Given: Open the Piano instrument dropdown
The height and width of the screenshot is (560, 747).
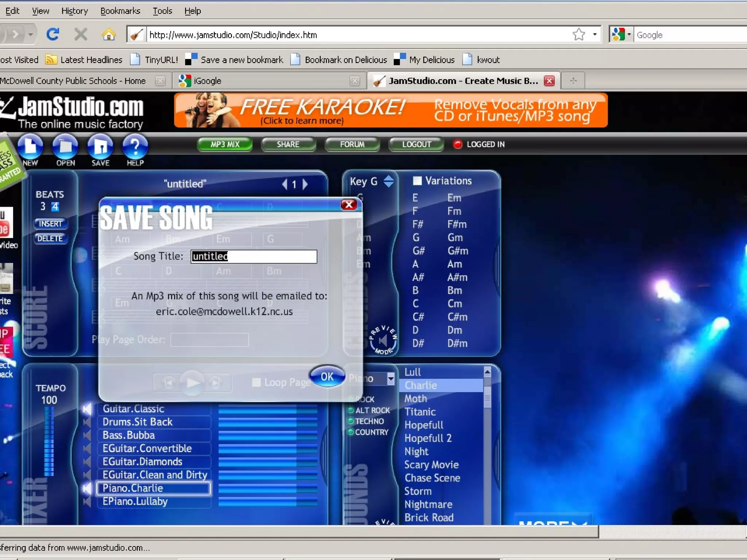Looking at the screenshot, I should 391,378.
